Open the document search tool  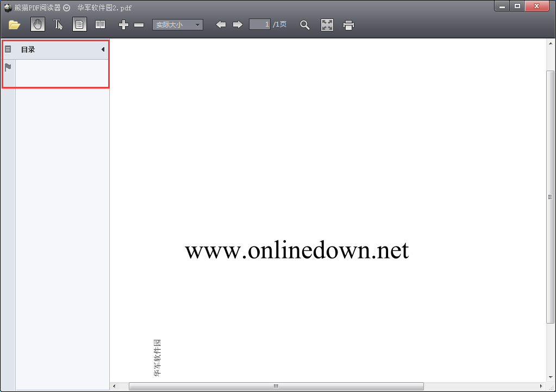(x=305, y=24)
